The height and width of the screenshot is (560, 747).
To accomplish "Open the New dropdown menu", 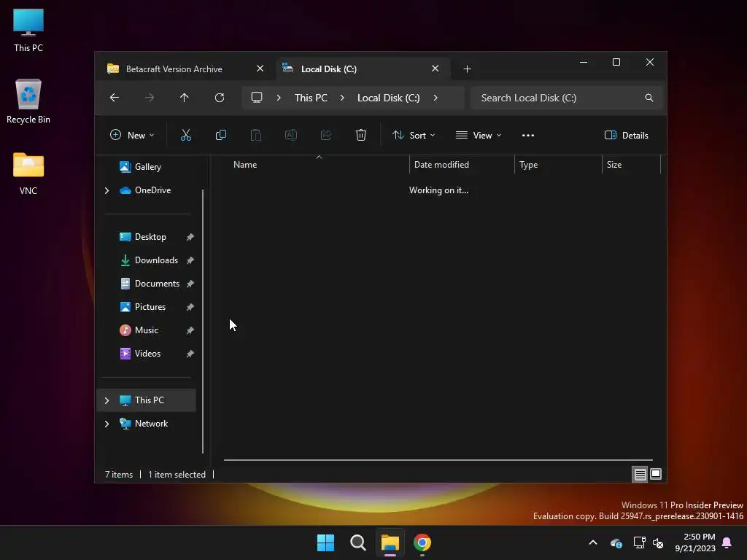I will (x=132, y=135).
